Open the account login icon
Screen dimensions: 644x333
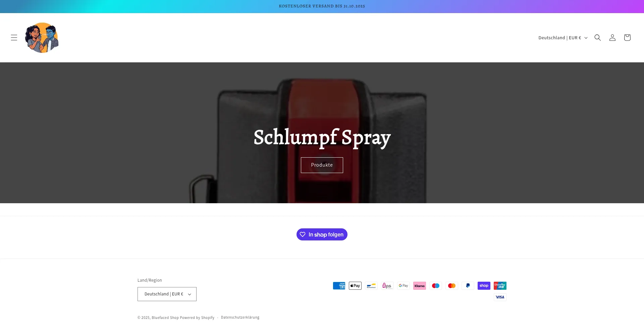[x=612, y=38]
